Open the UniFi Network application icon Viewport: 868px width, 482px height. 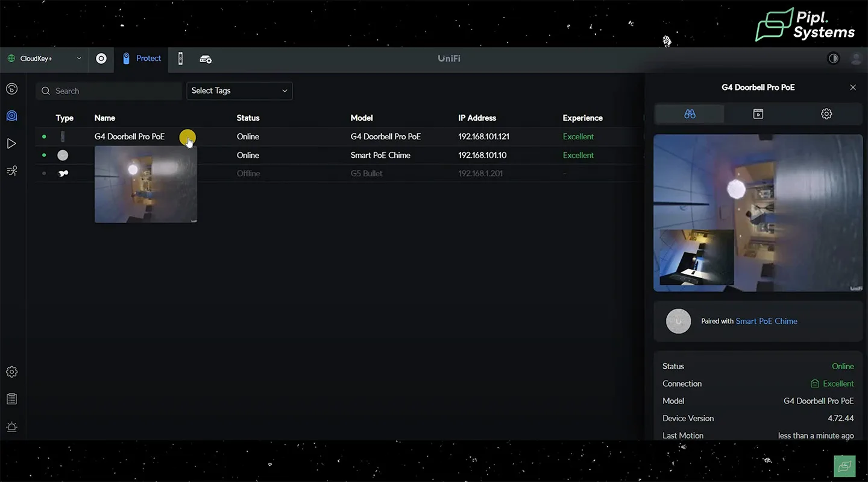101,59
